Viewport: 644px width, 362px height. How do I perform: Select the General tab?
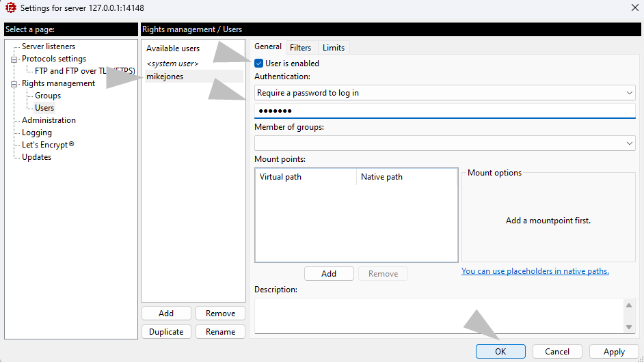pos(268,46)
